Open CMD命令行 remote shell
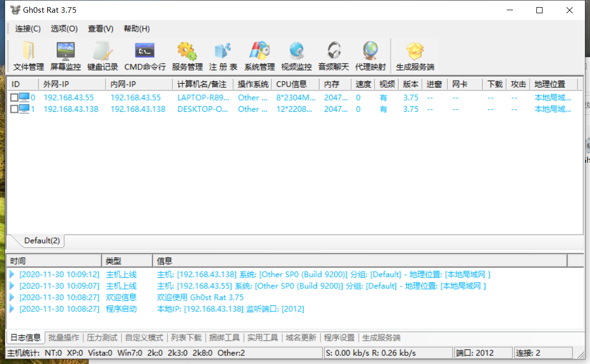 [145, 56]
